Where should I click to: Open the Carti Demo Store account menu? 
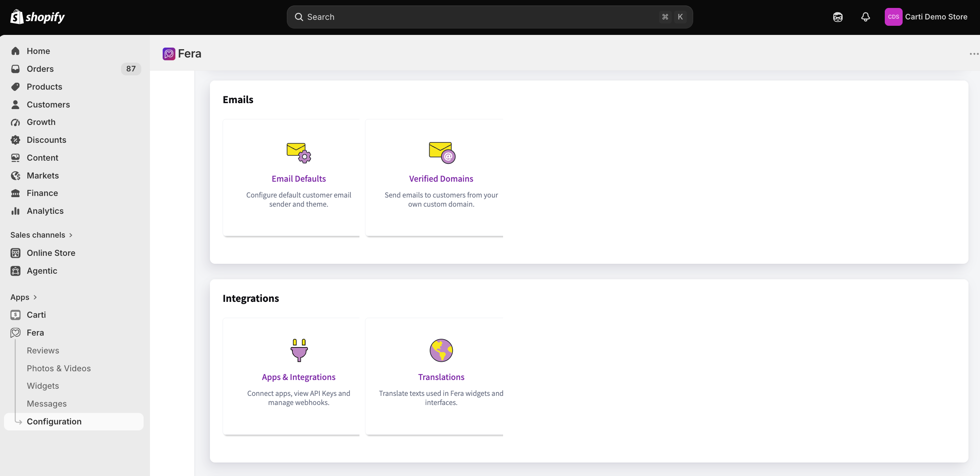(x=926, y=17)
